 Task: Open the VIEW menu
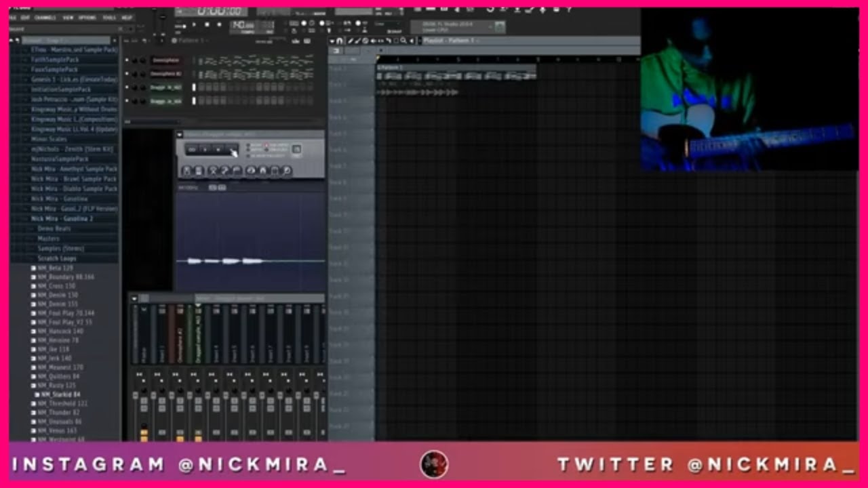pyautogui.click(x=68, y=18)
